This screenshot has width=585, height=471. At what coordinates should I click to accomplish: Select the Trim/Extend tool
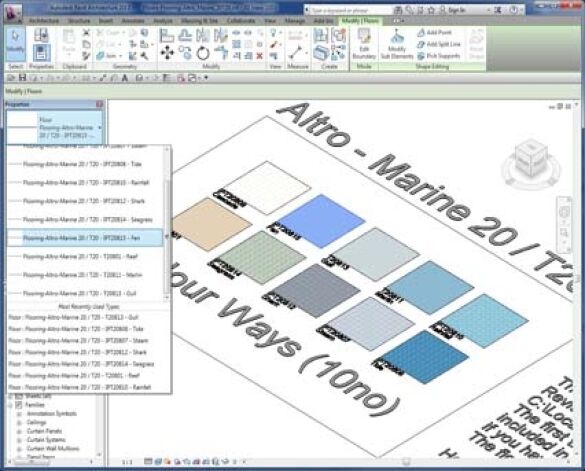(x=220, y=53)
